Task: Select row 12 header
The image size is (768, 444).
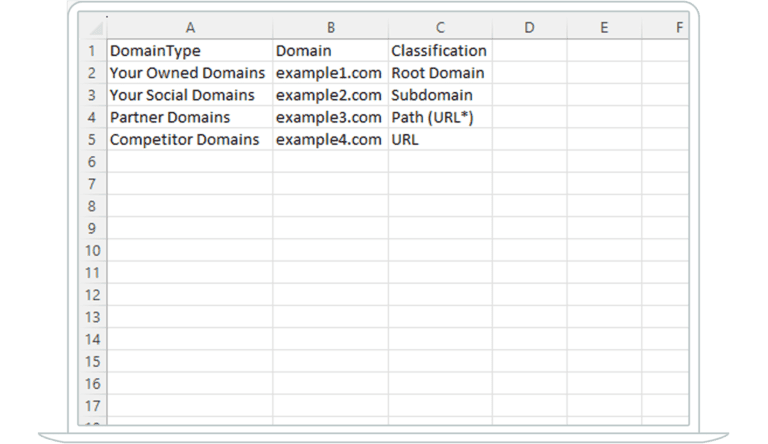Action: point(92,295)
